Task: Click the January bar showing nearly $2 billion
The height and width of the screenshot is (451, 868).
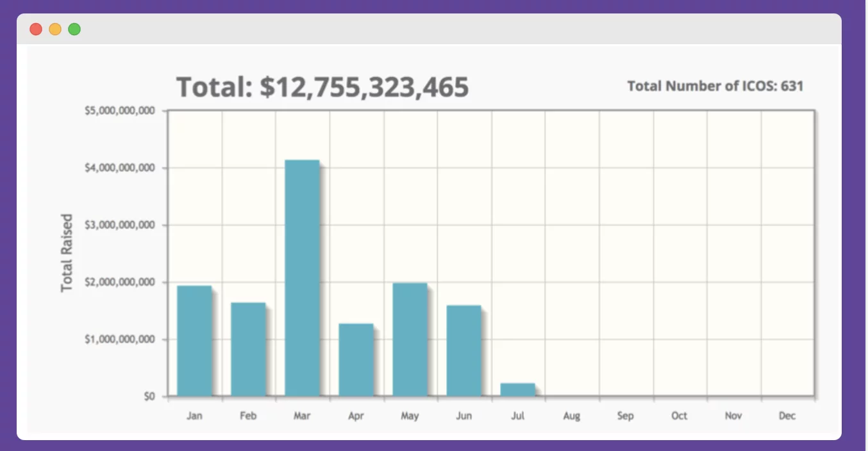Action: (195, 340)
